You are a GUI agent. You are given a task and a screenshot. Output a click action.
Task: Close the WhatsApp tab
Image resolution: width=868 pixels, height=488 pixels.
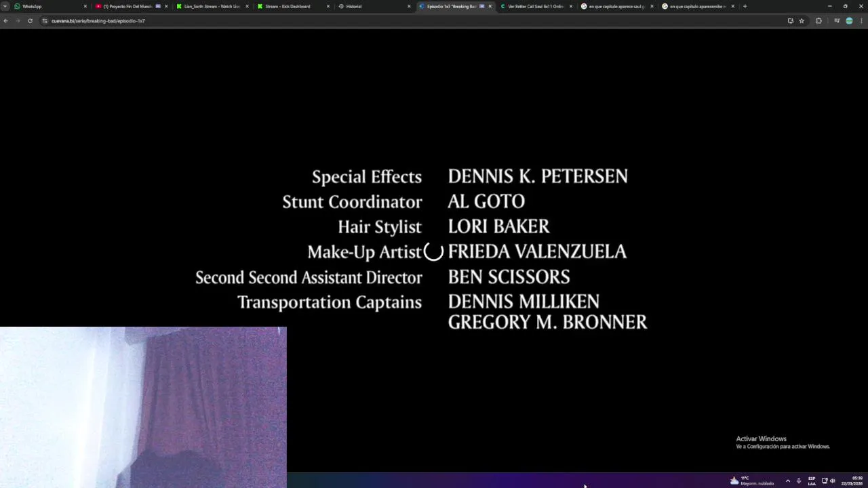coord(85,6)
